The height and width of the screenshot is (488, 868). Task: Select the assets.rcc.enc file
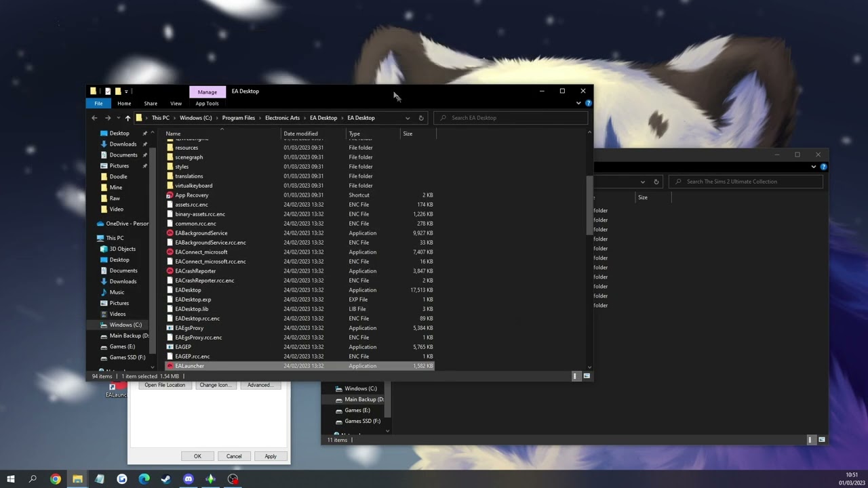click(191, 205)
